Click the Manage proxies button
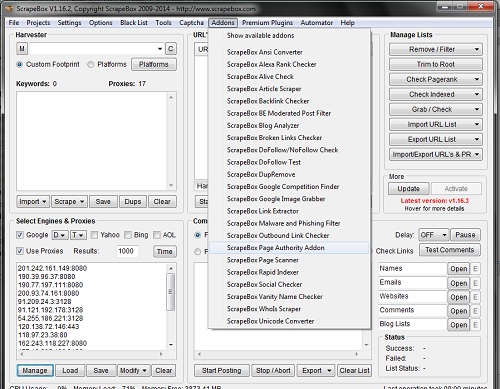Image resolution: width=500 pixels, height=389 pixels. [35, 371]
